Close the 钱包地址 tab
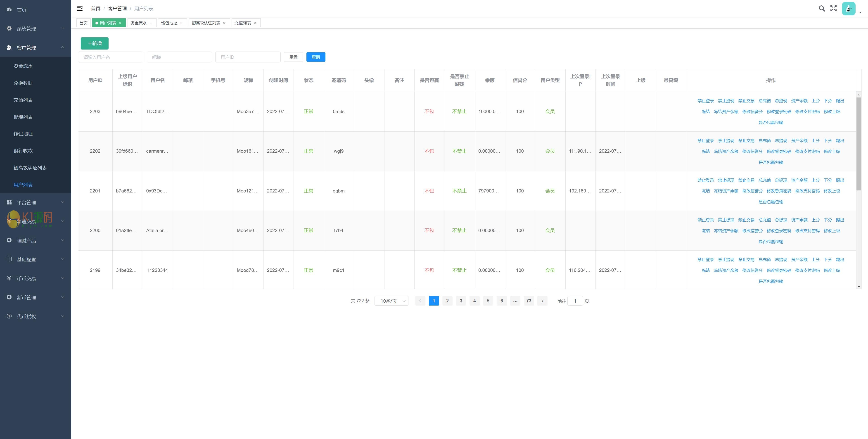Image resolution: width=868 pixels, height=439 pixels. [x=181, y=23]
